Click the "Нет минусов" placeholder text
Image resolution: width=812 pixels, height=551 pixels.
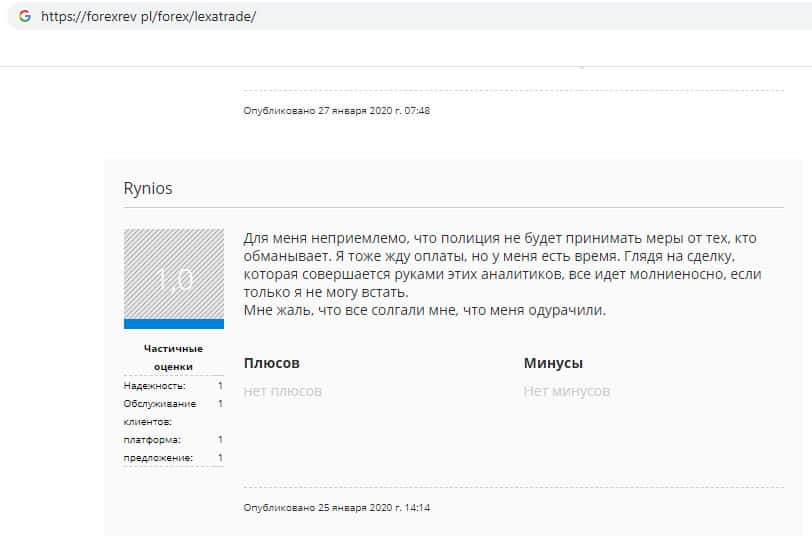pos(566,391)
